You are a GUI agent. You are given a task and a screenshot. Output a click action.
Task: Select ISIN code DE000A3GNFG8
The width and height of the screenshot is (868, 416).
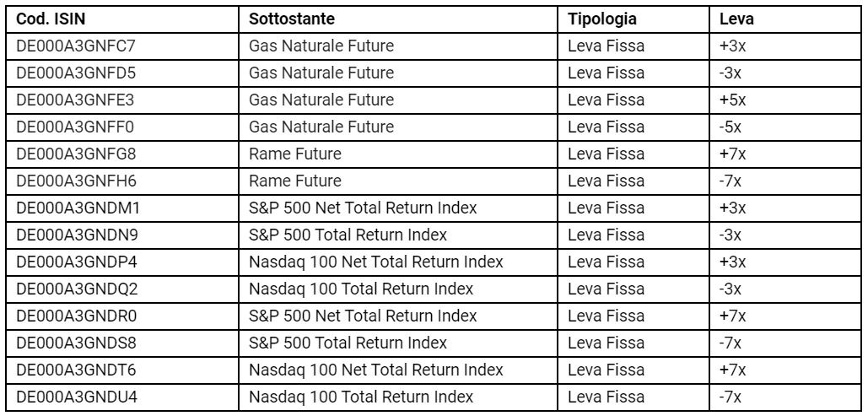pyautogui.click(x=76, y=154)
